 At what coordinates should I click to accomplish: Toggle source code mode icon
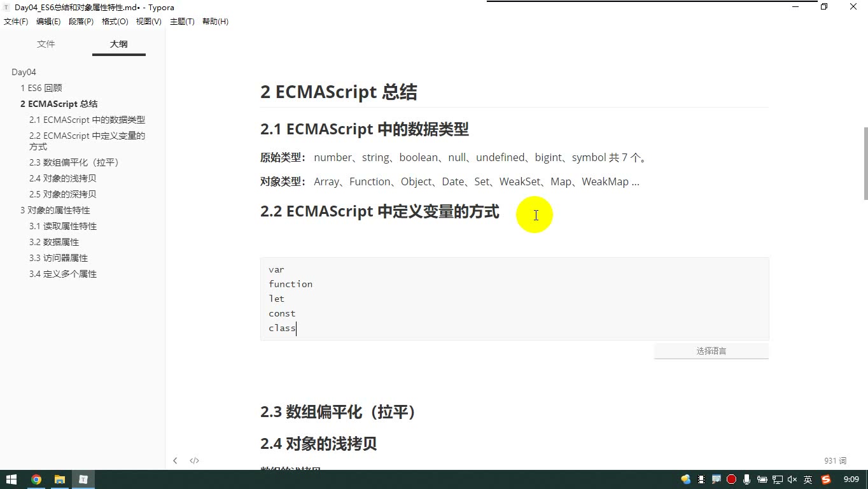coord(195,460)
